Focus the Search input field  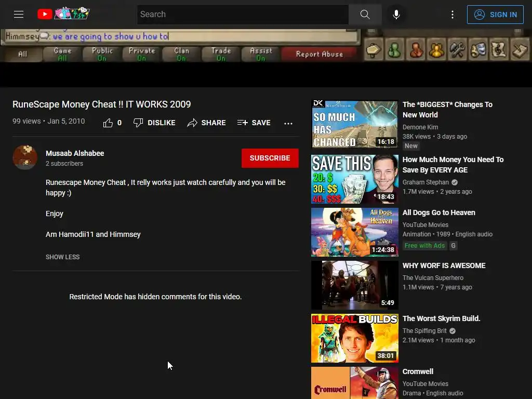(x=243, y=14)
